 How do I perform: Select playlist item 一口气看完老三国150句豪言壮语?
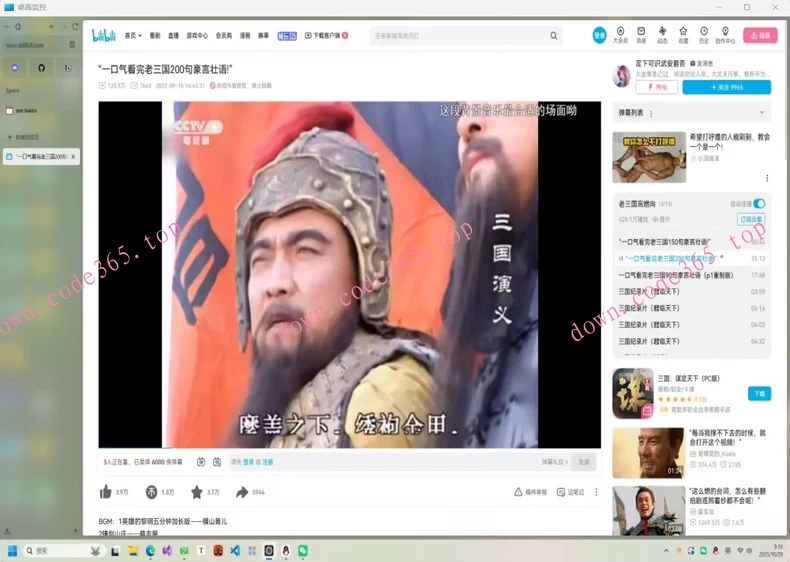pyautogui.click(x=691, y=242)
